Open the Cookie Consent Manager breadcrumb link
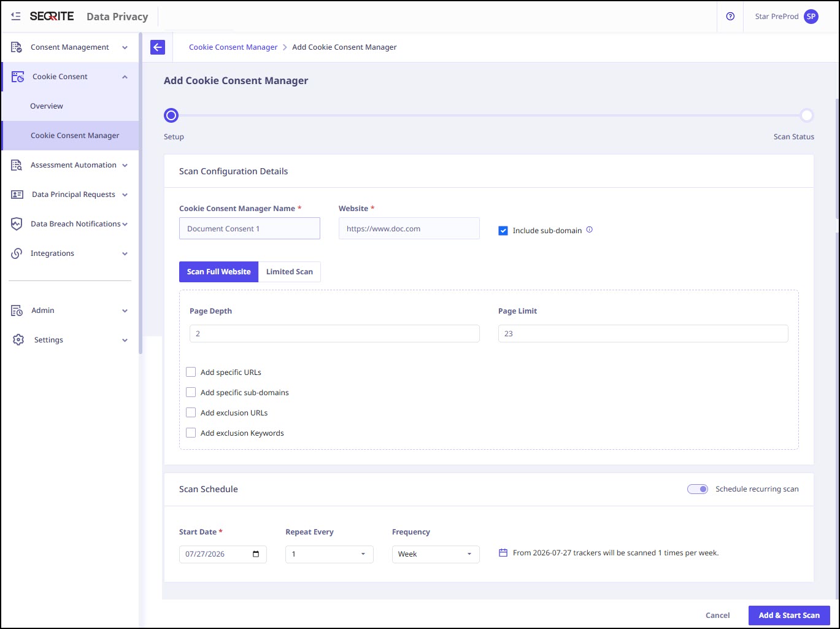Image resolution: width=840 pixels, height=629 pixels. coord(233,47)
